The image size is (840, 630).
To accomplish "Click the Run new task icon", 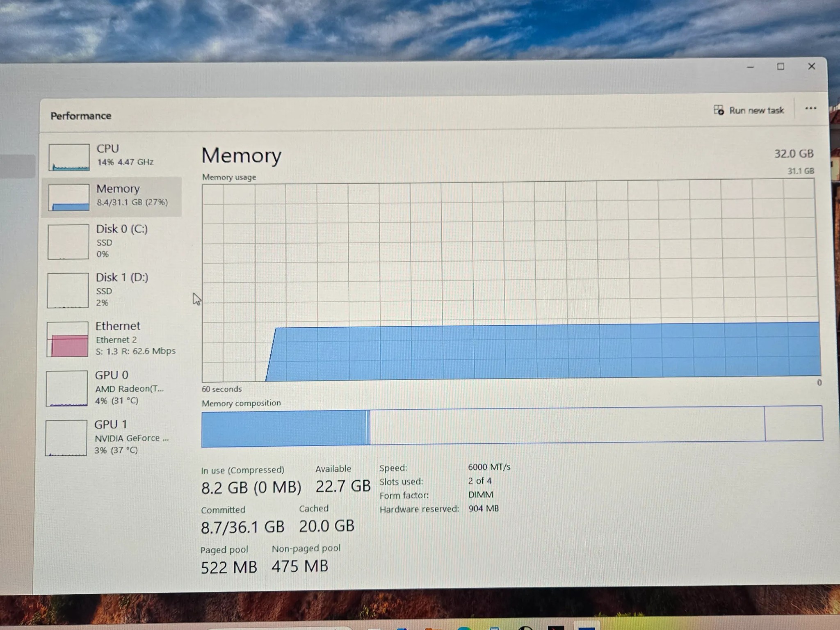I will click(719, 110).
